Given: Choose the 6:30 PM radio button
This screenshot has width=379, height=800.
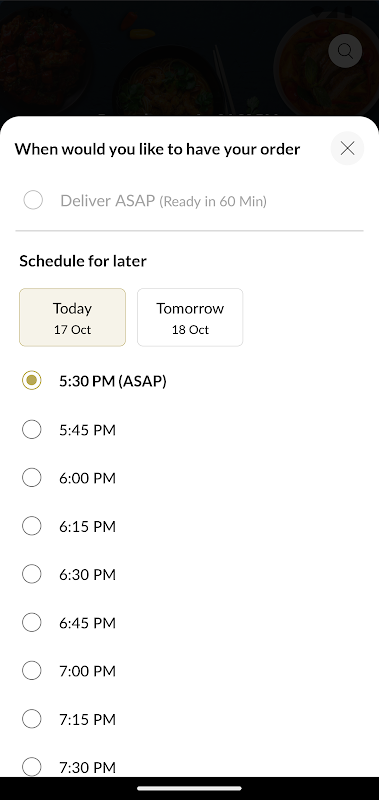Looking at the screenshot, I should coord(32,574).
